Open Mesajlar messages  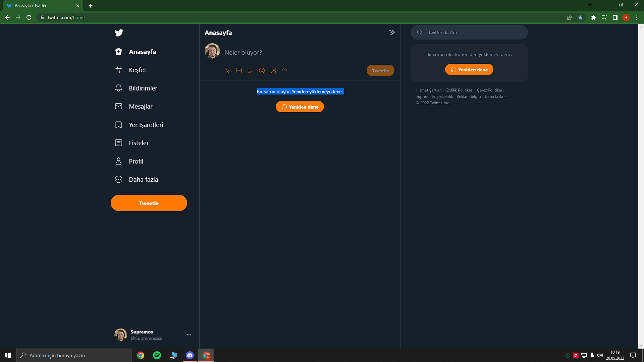click(x=133, y=106)
